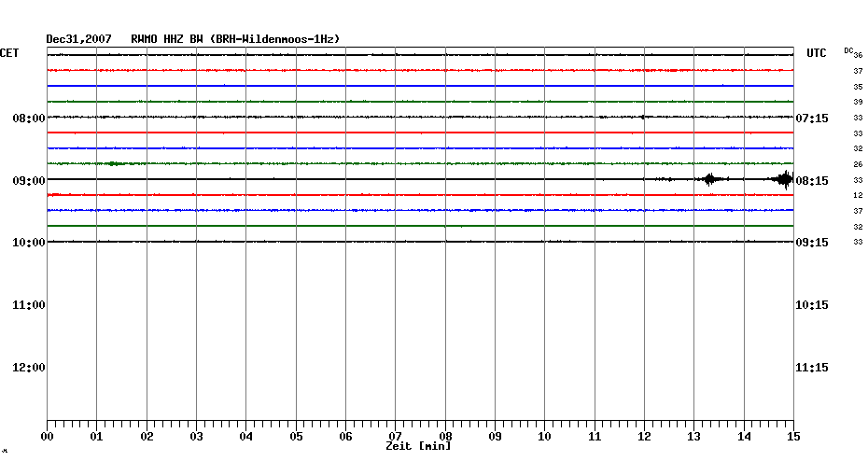Click DC value 33 beside 08:15
Screen dimensions: 868x461
858,180
